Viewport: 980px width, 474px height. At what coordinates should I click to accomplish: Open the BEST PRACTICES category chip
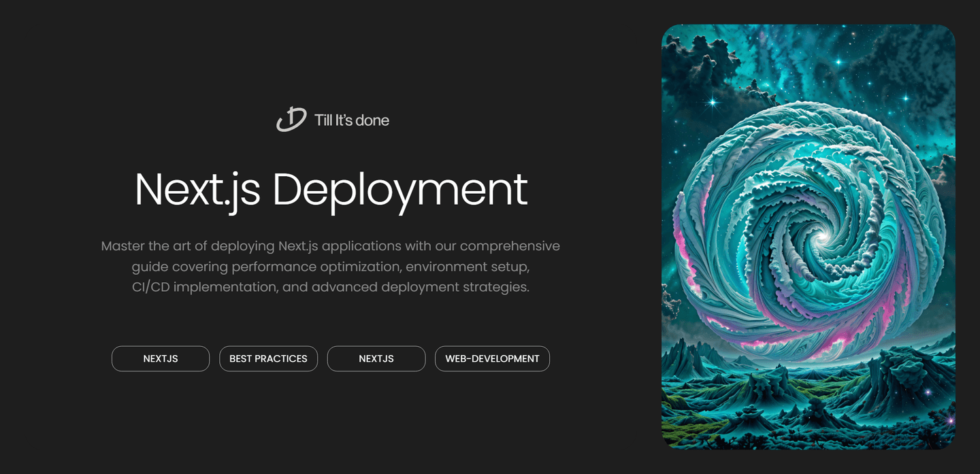coord(268,358)
